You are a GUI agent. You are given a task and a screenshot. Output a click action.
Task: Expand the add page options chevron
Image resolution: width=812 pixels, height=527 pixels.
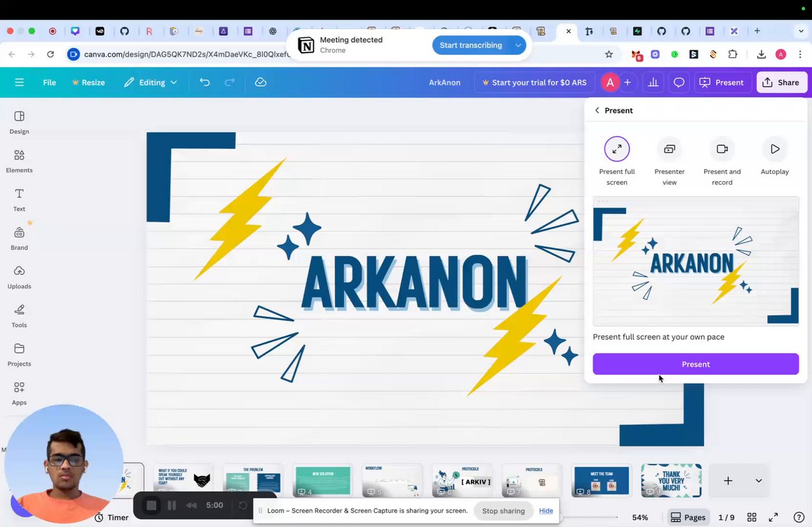[758, 481]
